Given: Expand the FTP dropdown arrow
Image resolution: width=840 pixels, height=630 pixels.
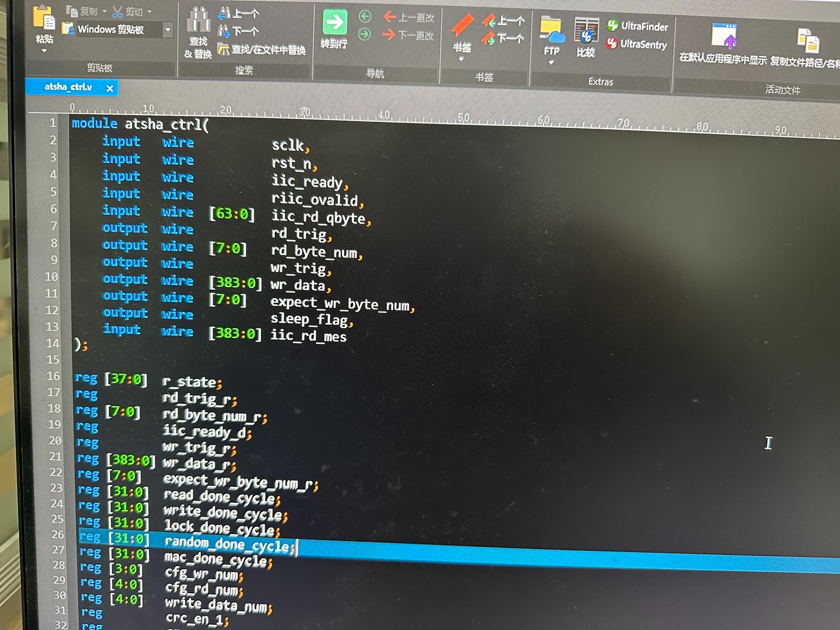Looking at the screenshot, I should click(551, 63).
